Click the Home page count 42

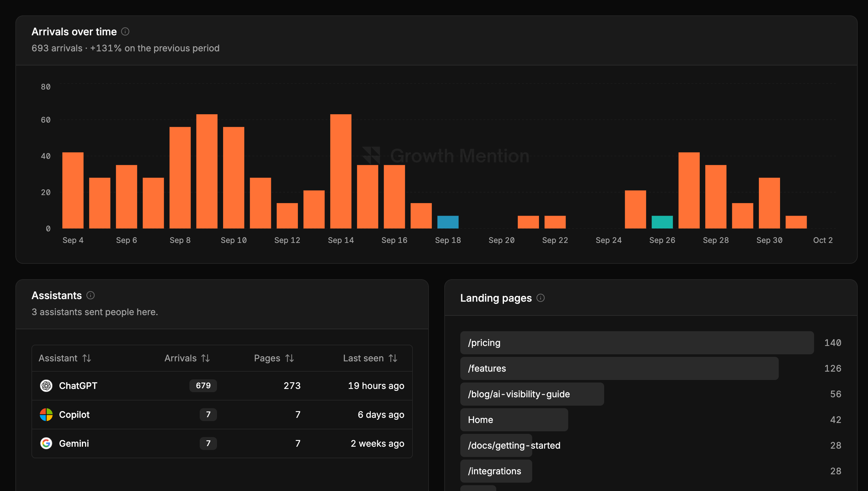click(836, 419)
